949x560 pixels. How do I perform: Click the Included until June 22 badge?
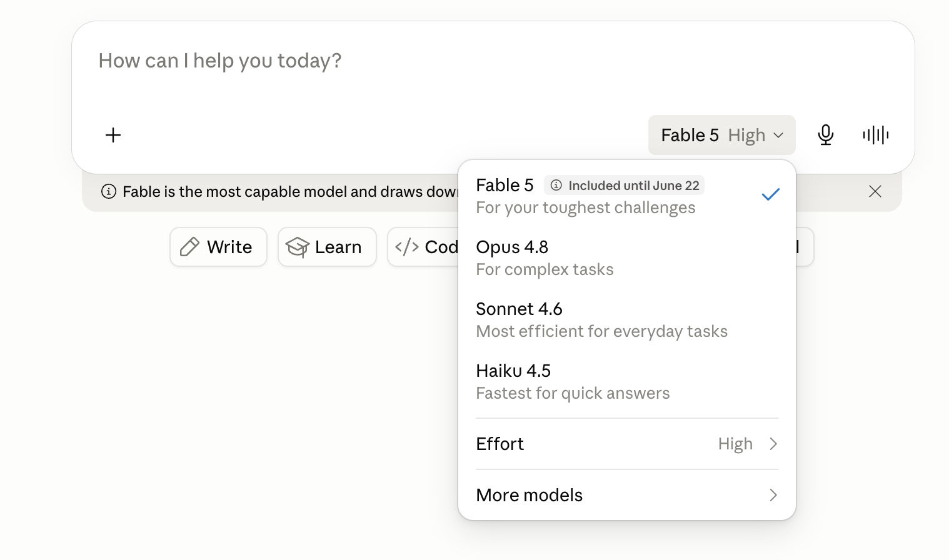coord(624,186)
